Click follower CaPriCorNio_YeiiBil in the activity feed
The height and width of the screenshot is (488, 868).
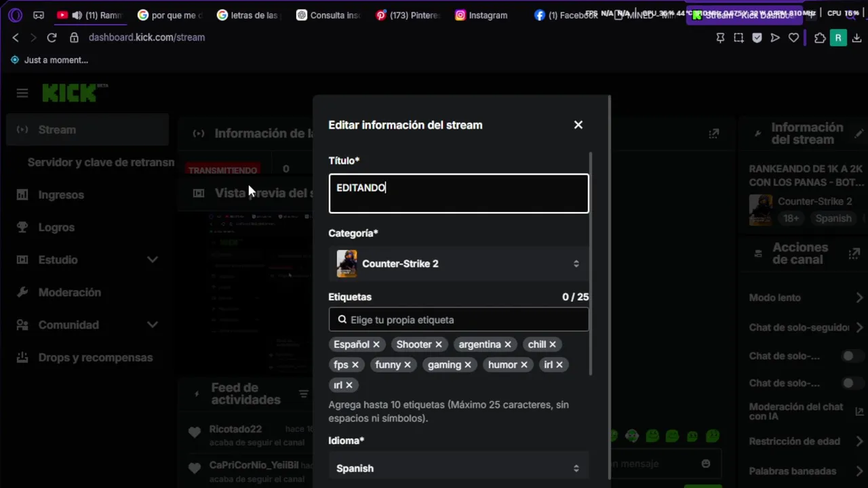tap(254, 466)
